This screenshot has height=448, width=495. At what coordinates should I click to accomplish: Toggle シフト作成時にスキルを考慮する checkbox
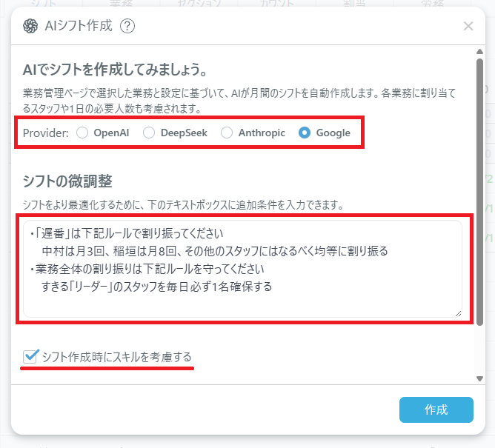(x=30, y=357)
